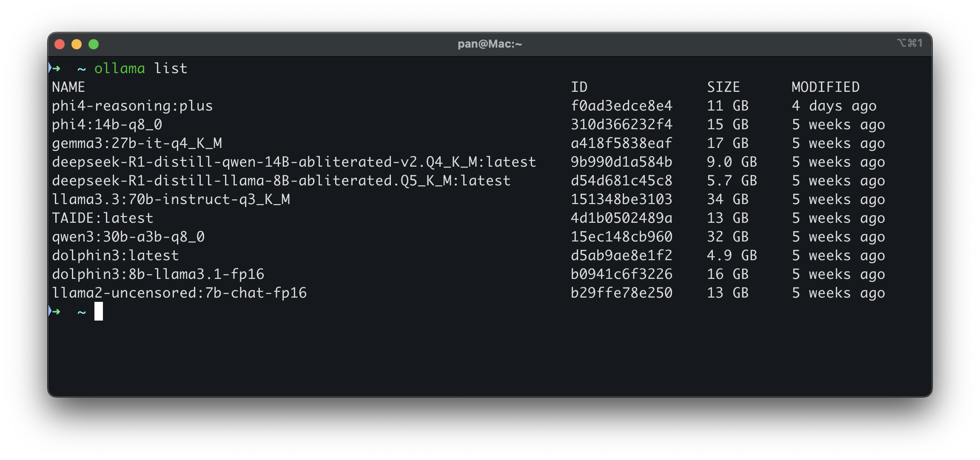
Task: Click the 16 GB size value
Action: click(x=728, y=274)
